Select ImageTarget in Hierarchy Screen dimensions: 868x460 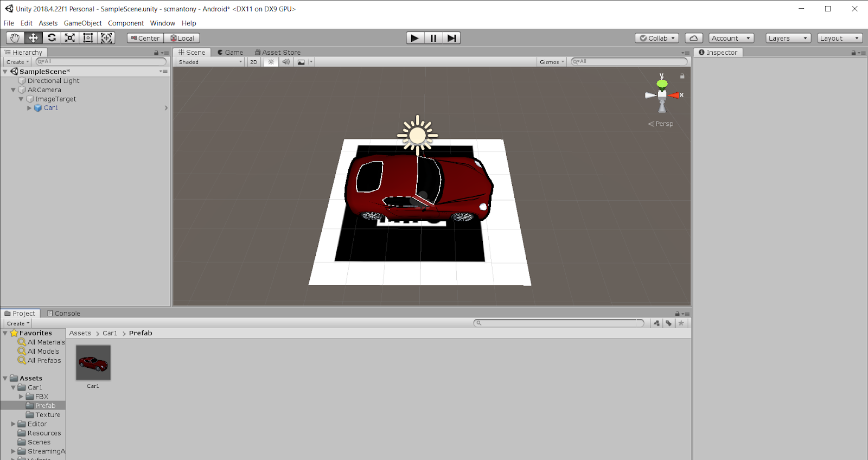pos(56,99)
